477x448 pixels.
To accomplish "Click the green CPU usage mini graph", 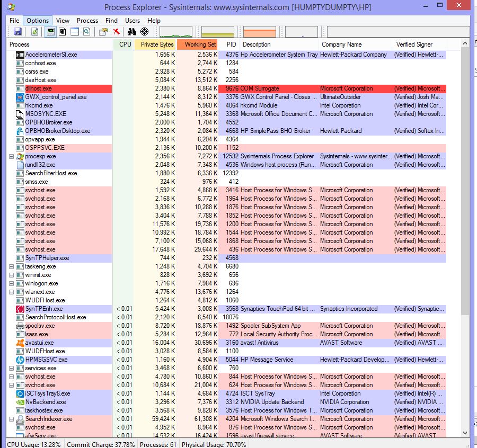I will 176,32.
